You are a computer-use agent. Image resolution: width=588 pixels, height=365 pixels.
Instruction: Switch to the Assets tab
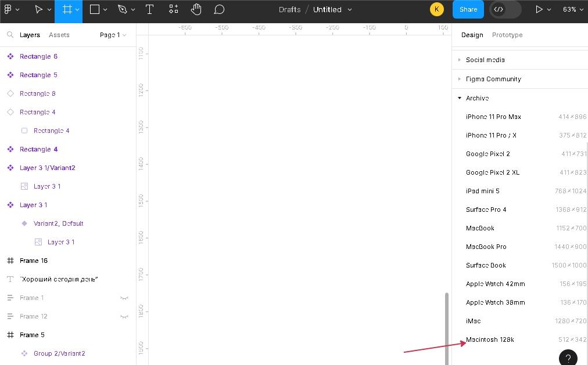pos(59,35)
